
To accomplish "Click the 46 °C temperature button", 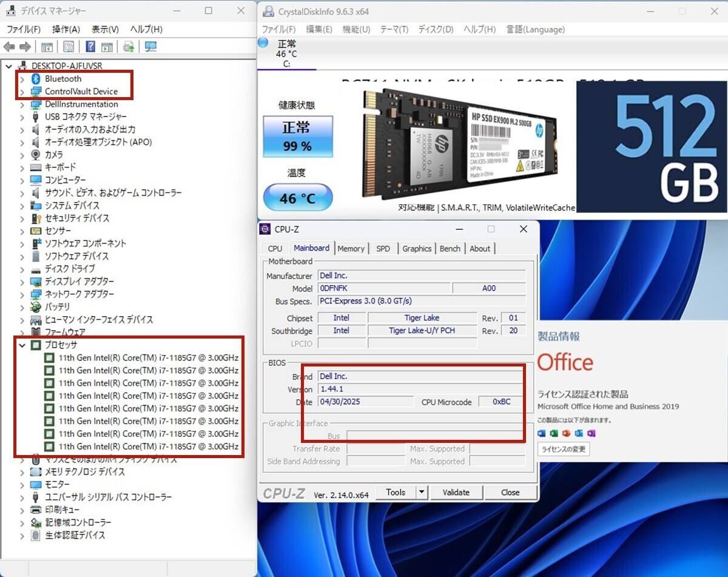I will (298, 198).
